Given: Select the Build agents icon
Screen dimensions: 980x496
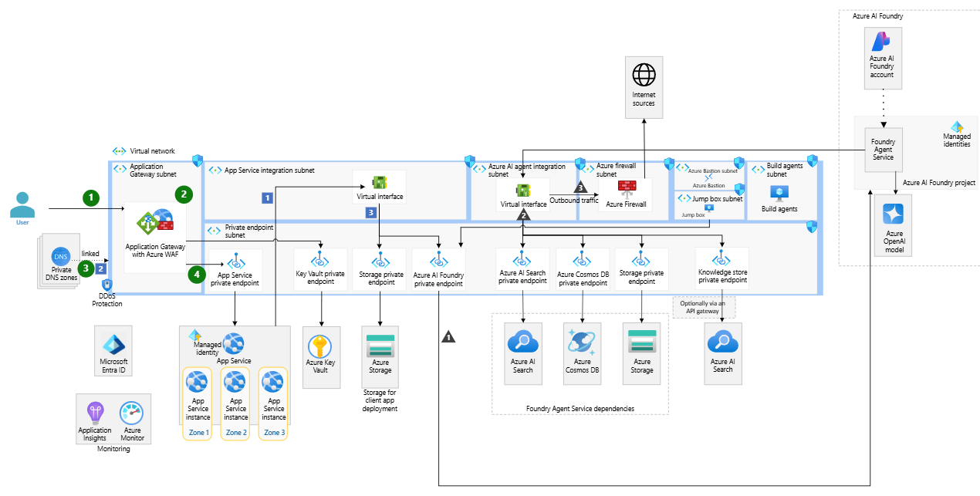Looking at the screenshot, I should 778,193.
